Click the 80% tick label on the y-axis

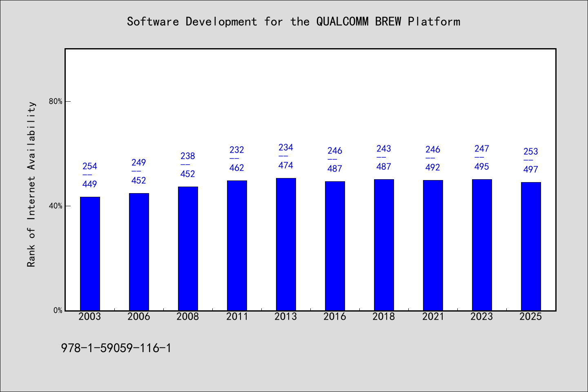click(56, 102)
